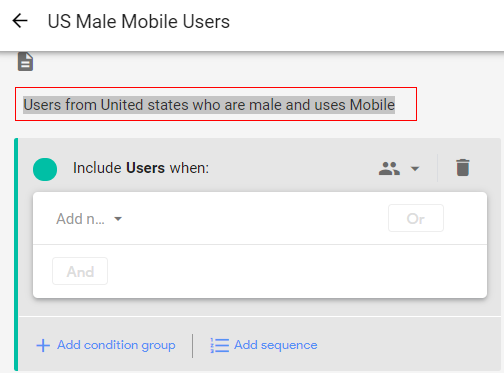Click the title US Male Mobile Users

tap(139, 22)
